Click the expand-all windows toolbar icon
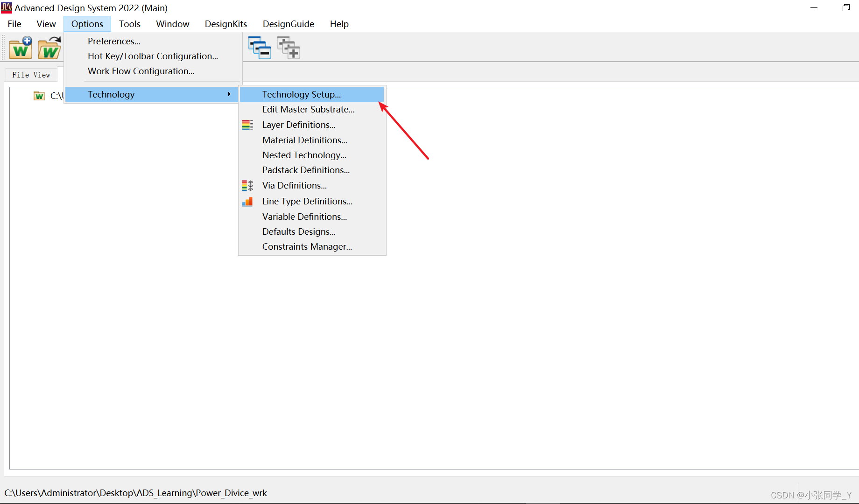Viewport: 859px width, 504px height. pyautogui.click(x=289, y=48)
